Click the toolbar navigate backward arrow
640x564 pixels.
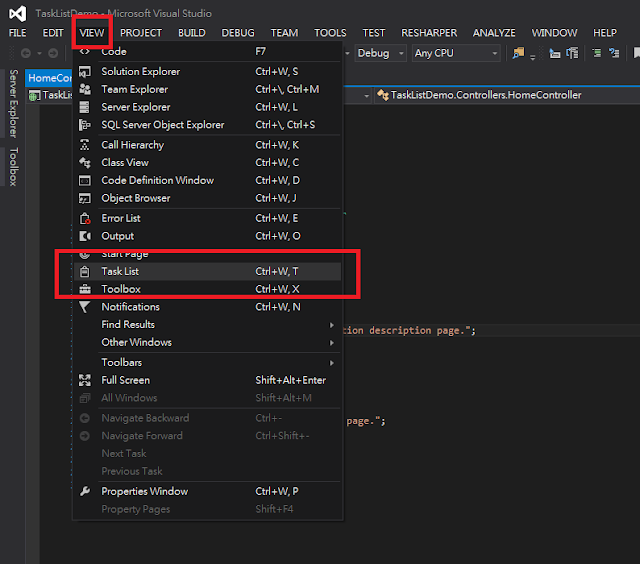tap(26, 53)
